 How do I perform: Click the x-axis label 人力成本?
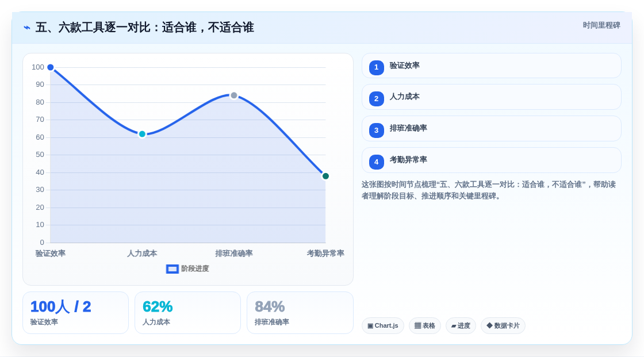142,254
